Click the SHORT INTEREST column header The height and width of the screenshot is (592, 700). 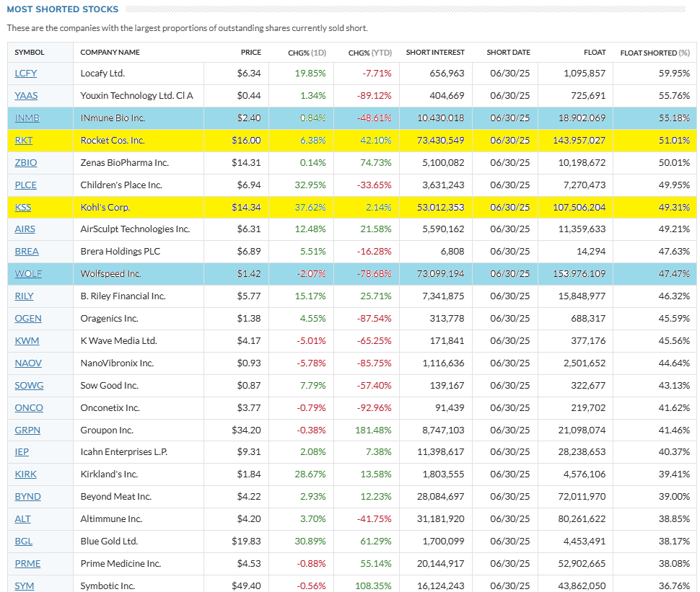click(435, 52)
